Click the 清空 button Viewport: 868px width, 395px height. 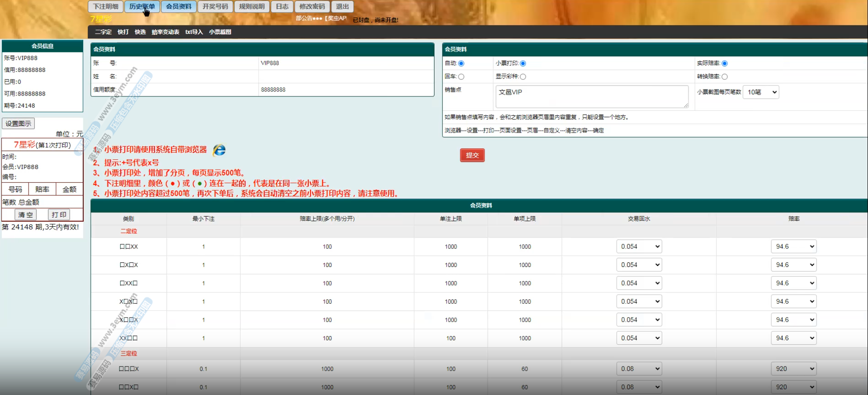(26, 214)
